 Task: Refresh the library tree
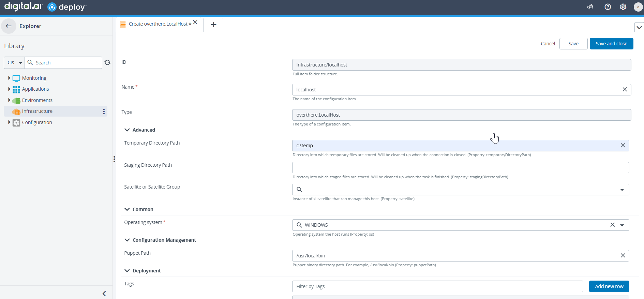[107, 62]
